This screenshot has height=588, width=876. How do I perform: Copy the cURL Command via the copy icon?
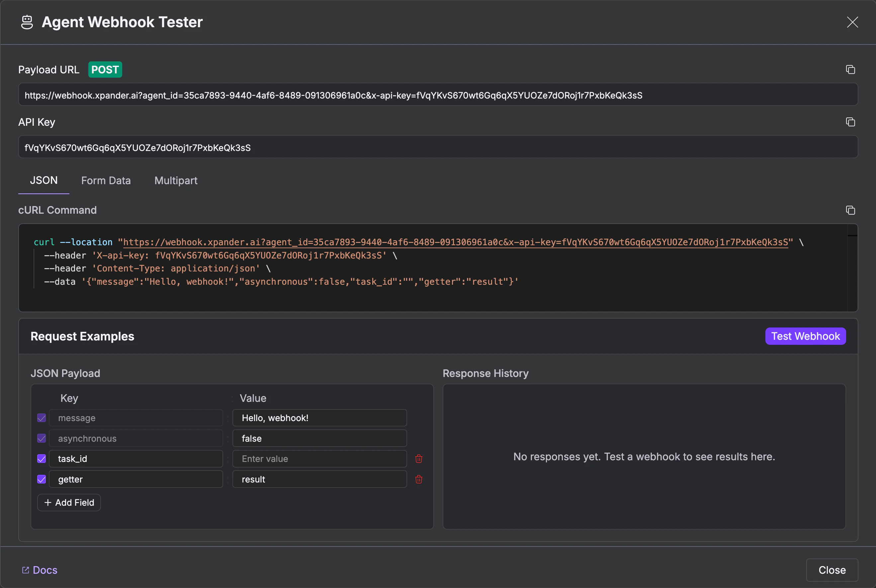point(850,210)
